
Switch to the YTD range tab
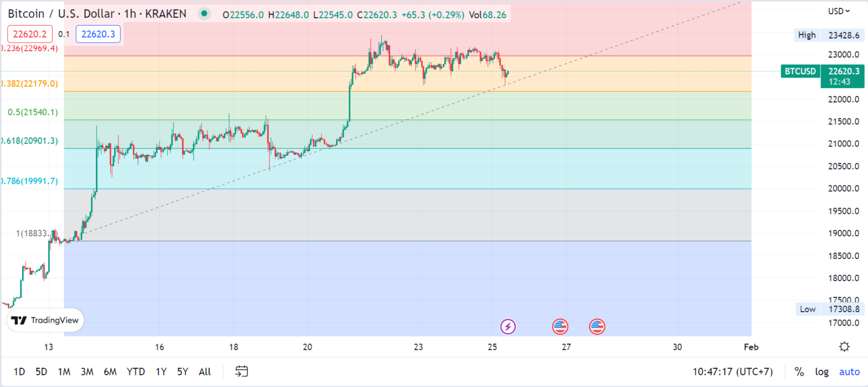pos(135,371)
